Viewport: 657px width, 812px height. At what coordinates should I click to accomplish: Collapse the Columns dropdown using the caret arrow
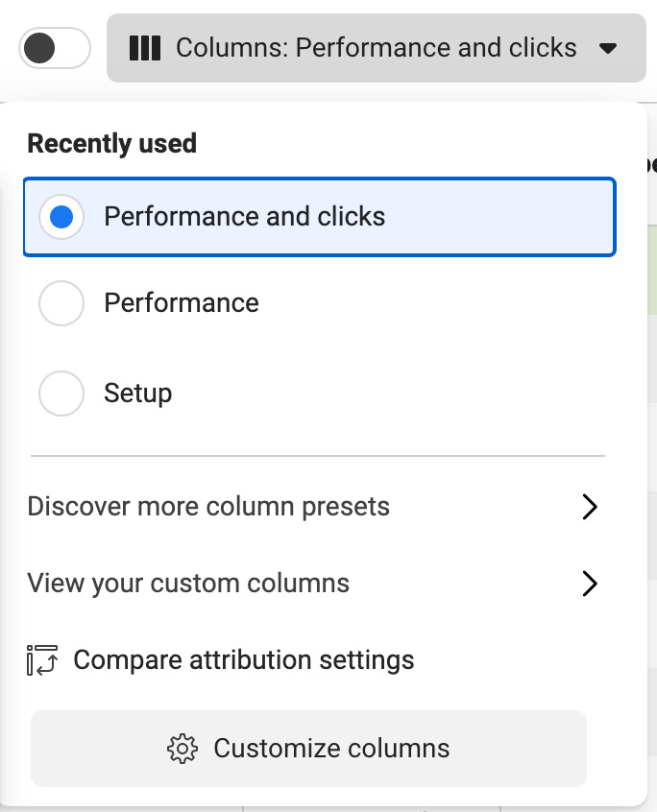point(608,48)
